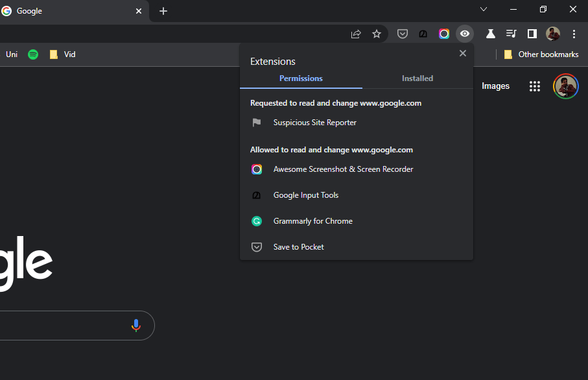Close the Extensions popup

[x=463, y=54]
